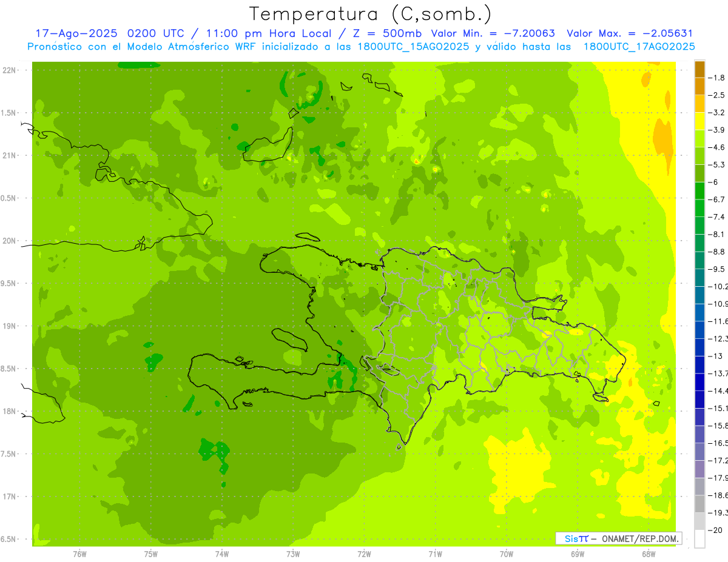This screenshot has height=562, width=728.
Task: Click the '73W' longitude label
Action: click(x=293, y=554)
